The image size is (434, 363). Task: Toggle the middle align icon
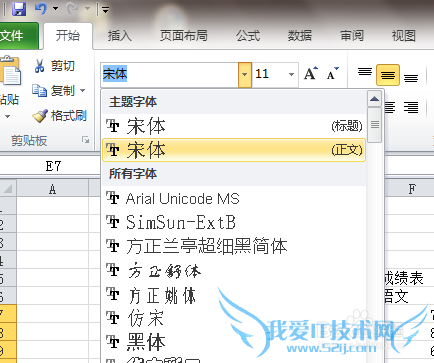pyautogui.click(x=388, y=75)
